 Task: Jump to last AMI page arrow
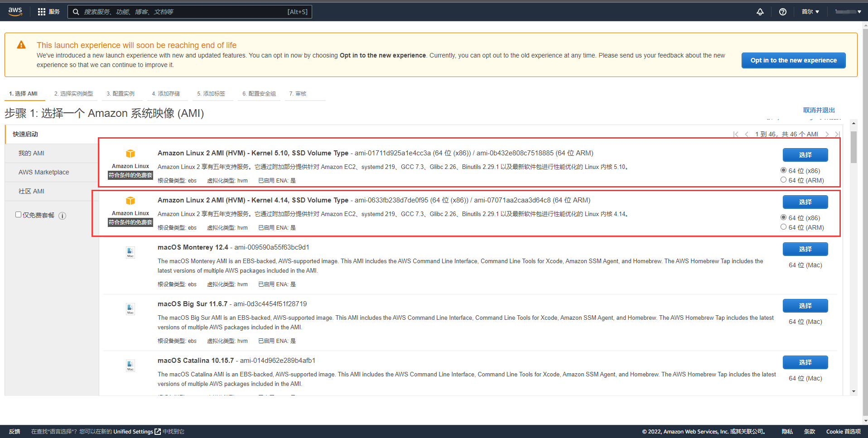pyautogui.click(x=837, y=134)
